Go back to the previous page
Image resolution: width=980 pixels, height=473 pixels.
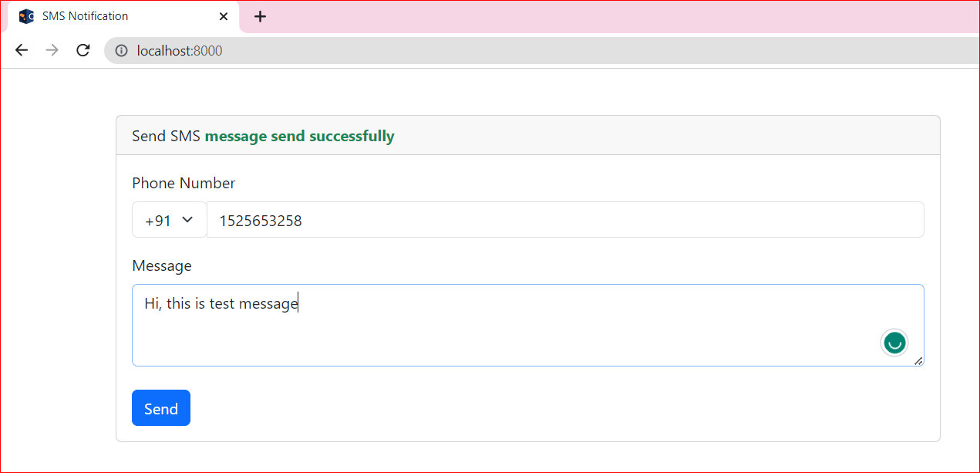click(22, 51)
